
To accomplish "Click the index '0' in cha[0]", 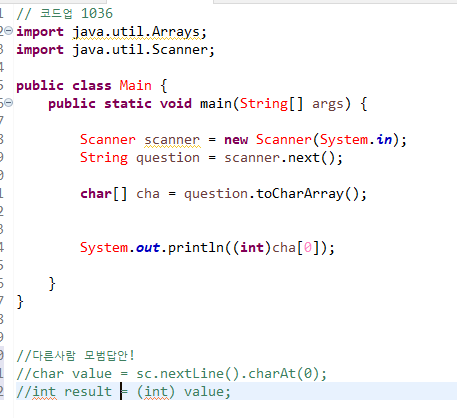I will click(308, 248).
